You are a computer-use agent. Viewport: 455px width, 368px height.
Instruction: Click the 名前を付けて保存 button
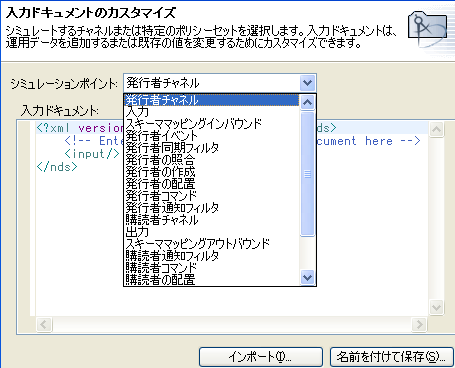point(391,357)
